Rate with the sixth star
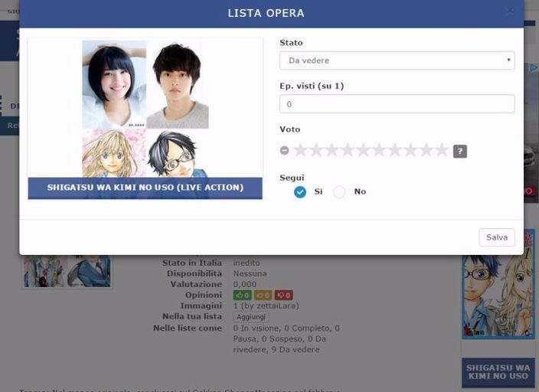 (379, 150)
